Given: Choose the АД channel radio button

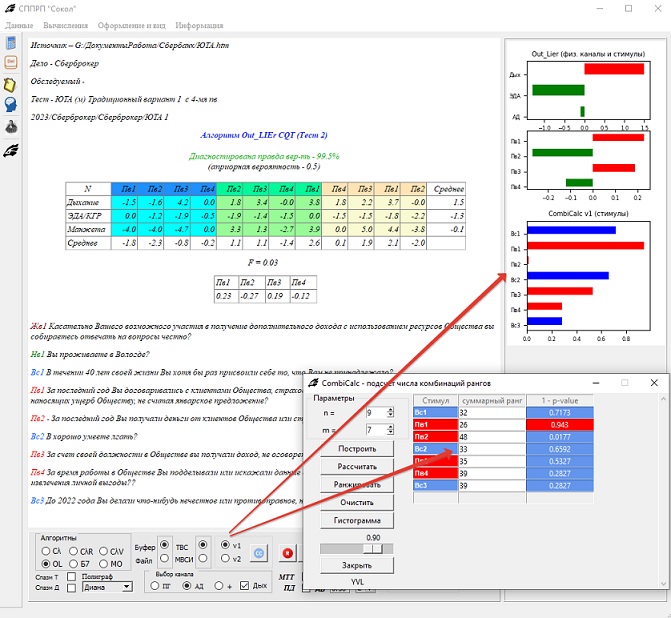Looking at the screenshot, I should 187,585.
